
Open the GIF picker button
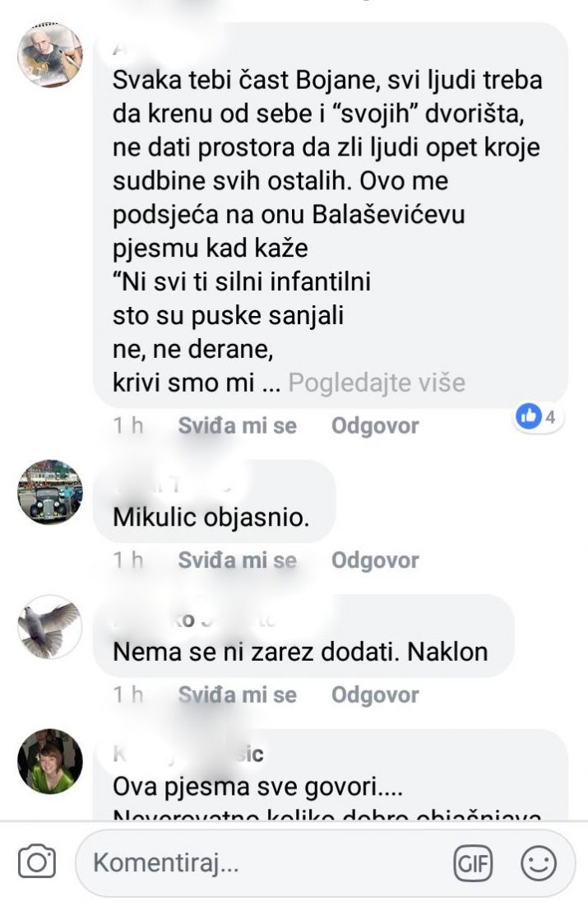[474, 863]
